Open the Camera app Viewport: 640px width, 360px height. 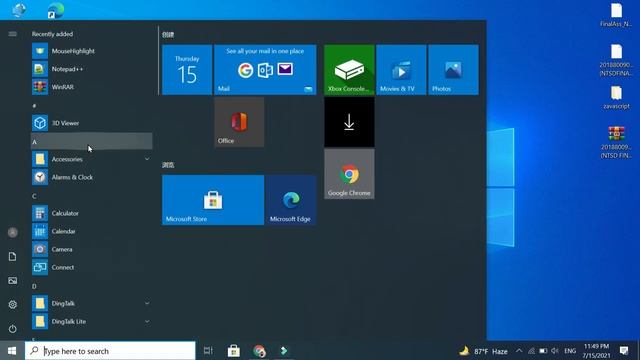click(x=92, y=249)
